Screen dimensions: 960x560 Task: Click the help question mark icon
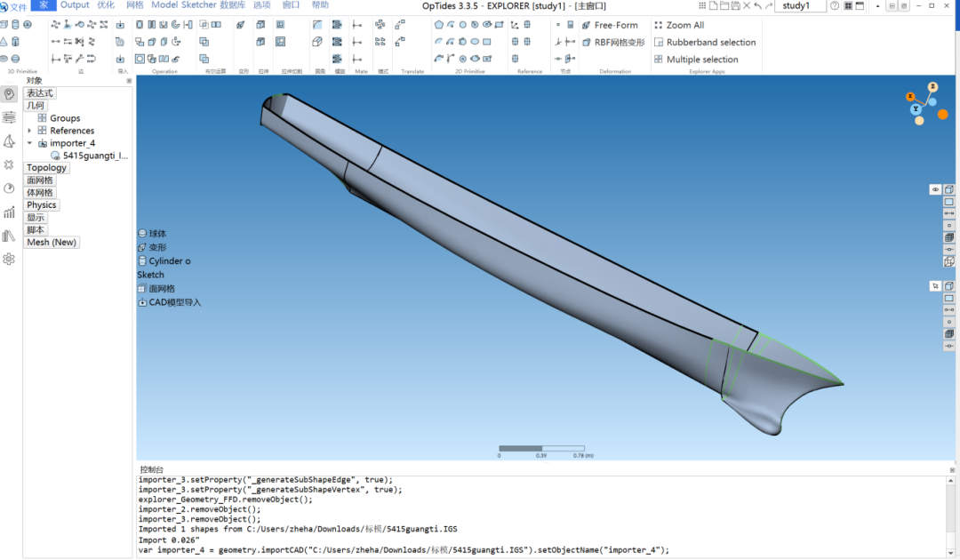point(835,5)
